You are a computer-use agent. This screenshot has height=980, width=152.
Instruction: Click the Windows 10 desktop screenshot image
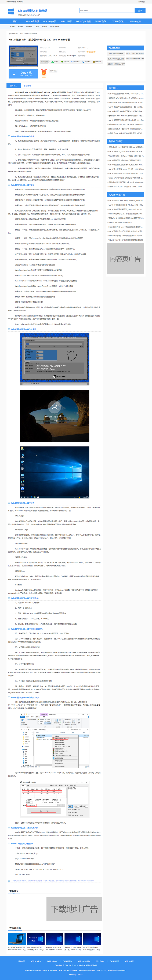point(55,472)
